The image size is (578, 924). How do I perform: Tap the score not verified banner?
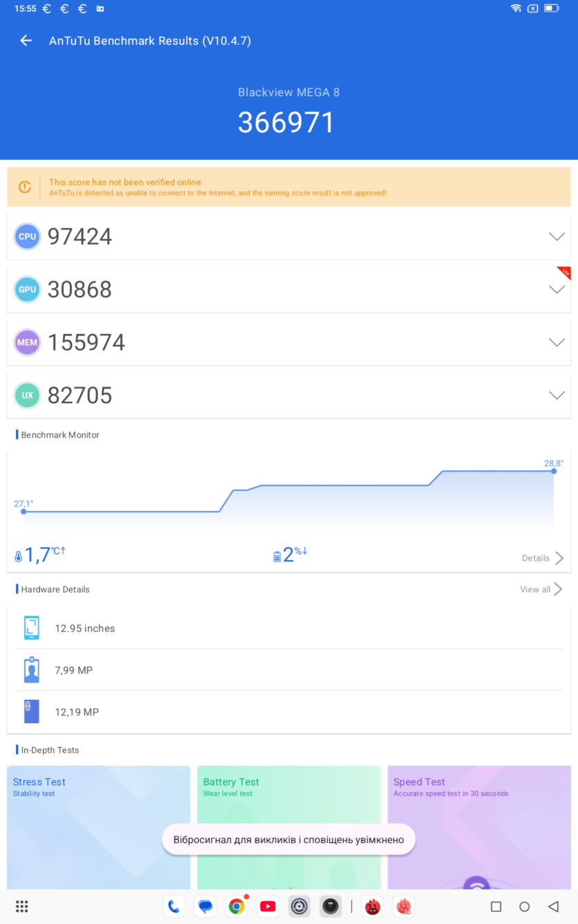(x=289, y=187)
